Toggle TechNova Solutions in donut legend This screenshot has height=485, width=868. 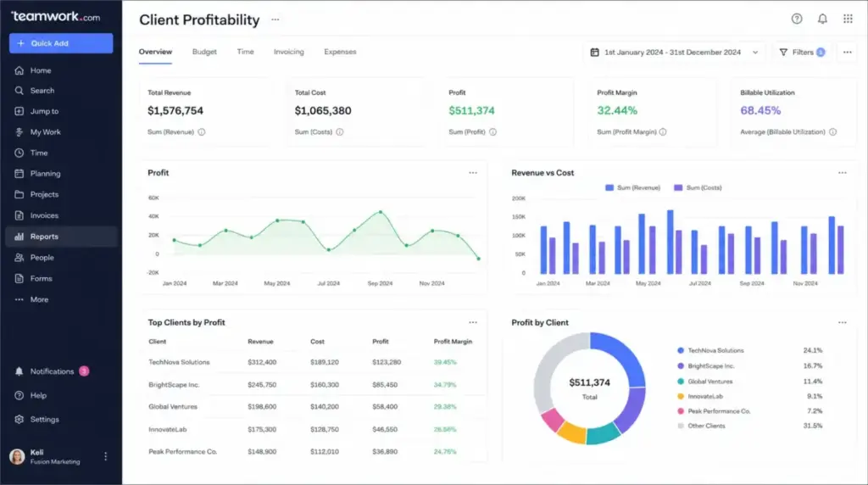tap(710, 350)
